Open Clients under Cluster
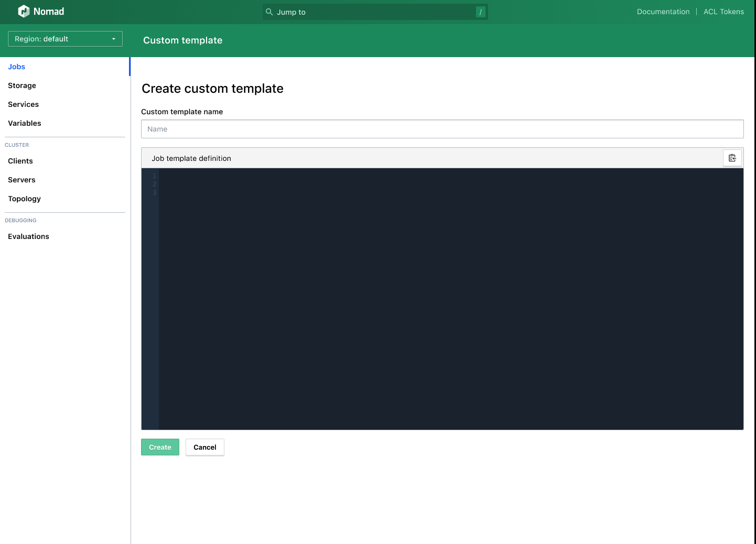 pos(20,161)
